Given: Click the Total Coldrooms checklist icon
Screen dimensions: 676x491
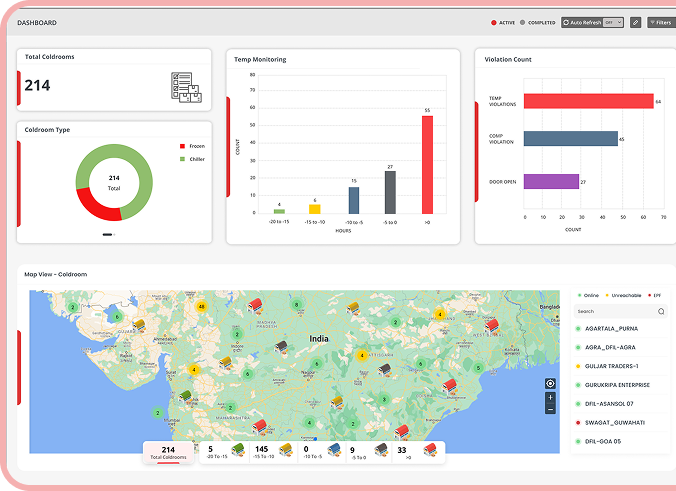Looking at the screenshot, I should tap(185, 87).
